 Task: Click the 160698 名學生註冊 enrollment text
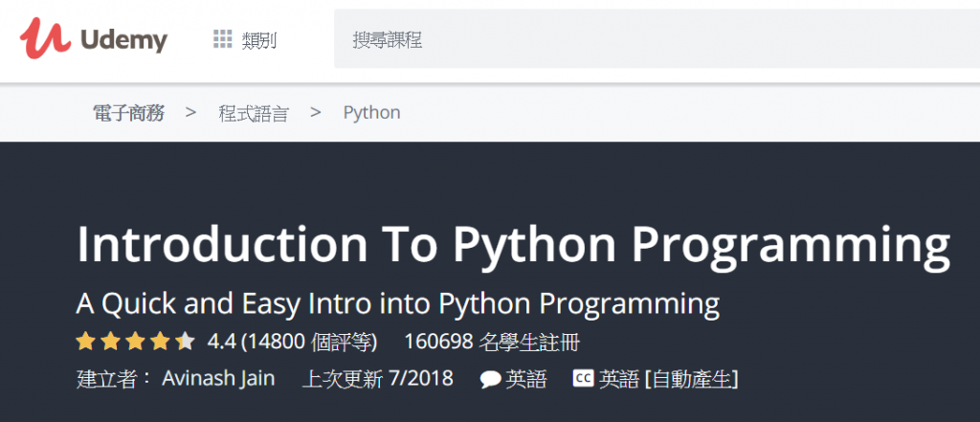point(492,342)
